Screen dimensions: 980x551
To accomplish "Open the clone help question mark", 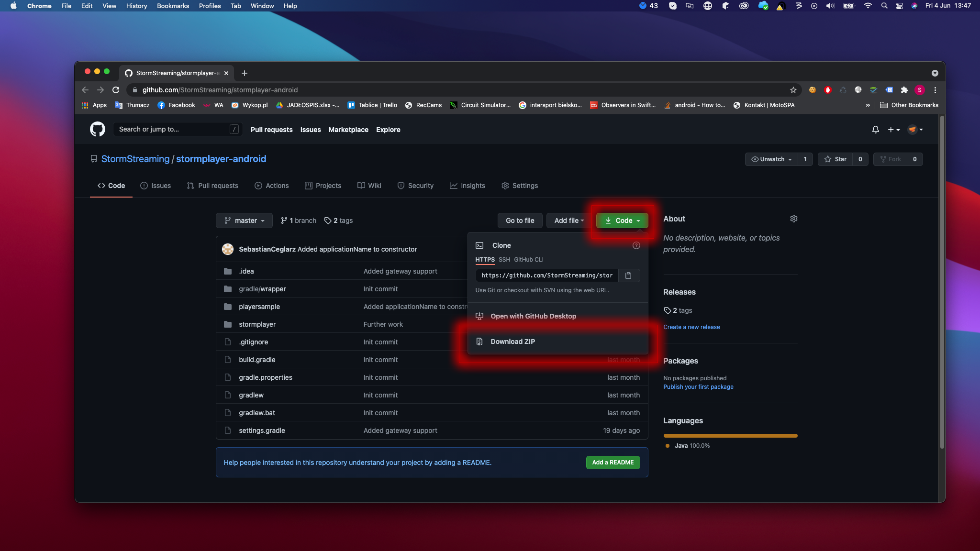I will [x=636, y=245].
